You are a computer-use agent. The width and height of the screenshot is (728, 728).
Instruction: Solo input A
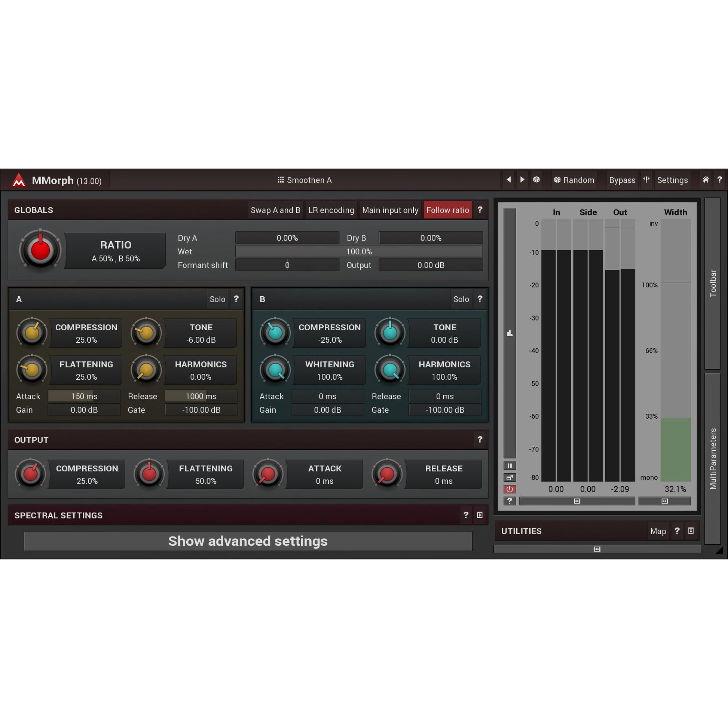point(217,299)
